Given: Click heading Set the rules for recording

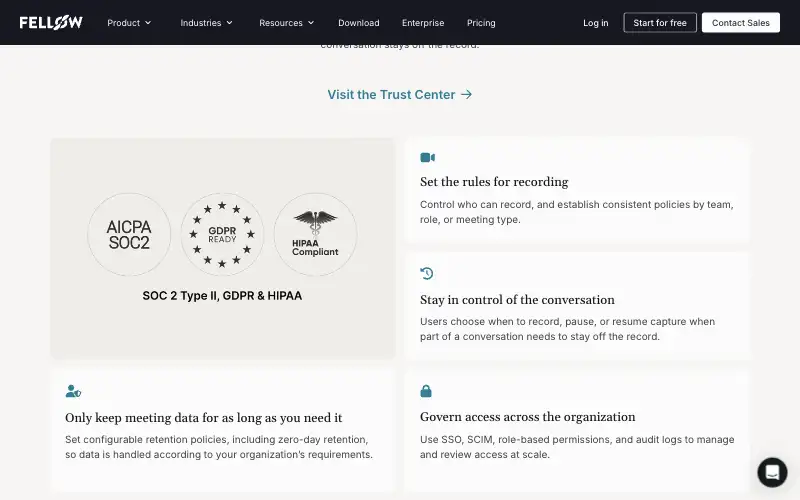Looking at the screenshot, I should pyautogui.click(x=494, y=182).
